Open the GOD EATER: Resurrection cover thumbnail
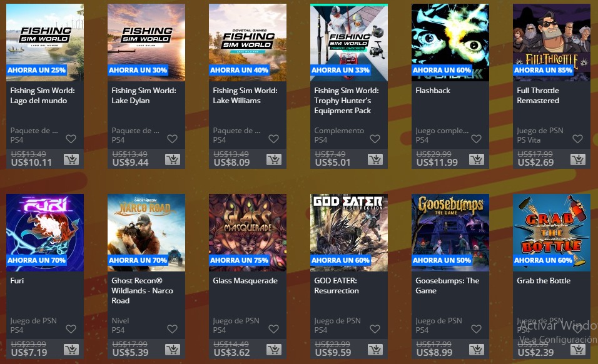The height and width of the screenshot is (364, 598). [x=349, y=233]
